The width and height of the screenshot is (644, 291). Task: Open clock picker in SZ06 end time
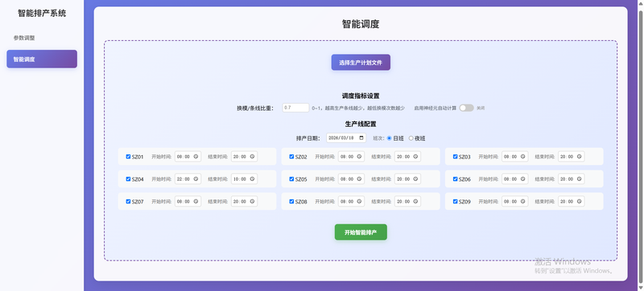579,179
